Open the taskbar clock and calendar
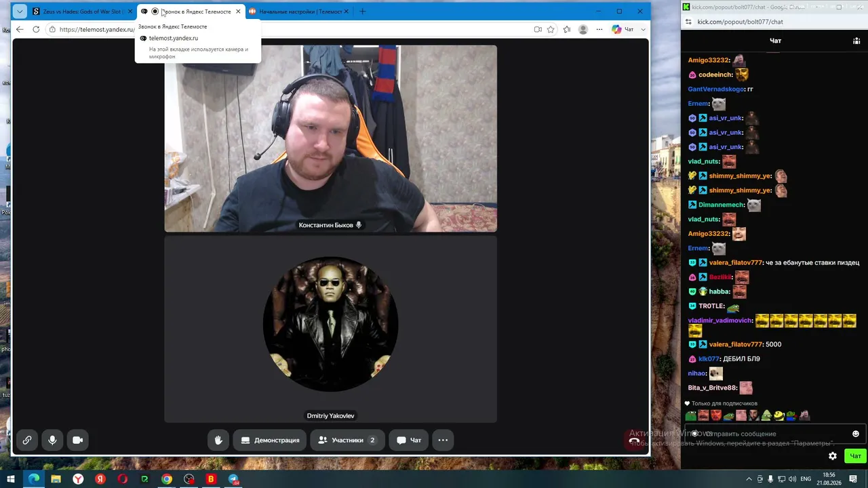The image size is (868, 488). pos(829,479)
